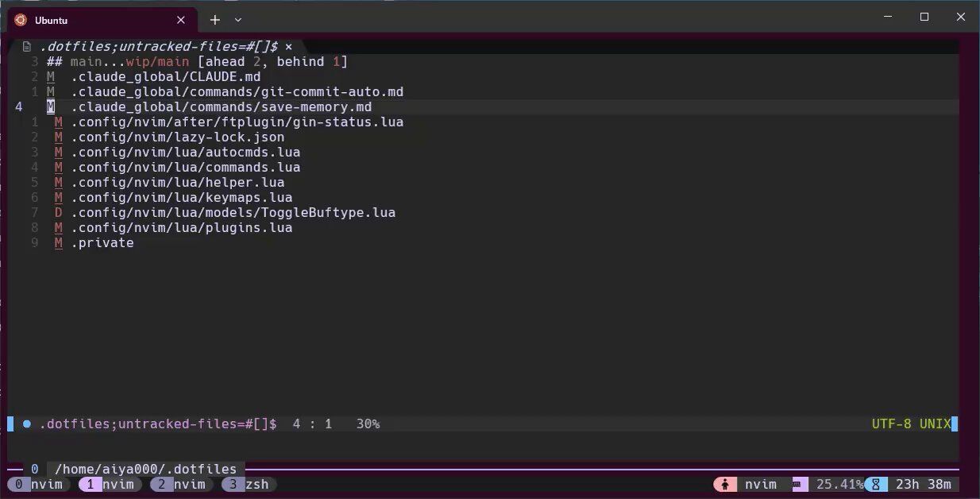The image size is (980, 499).
Task: Click the Ubuntu tab icon
Action: coord(20,20)
